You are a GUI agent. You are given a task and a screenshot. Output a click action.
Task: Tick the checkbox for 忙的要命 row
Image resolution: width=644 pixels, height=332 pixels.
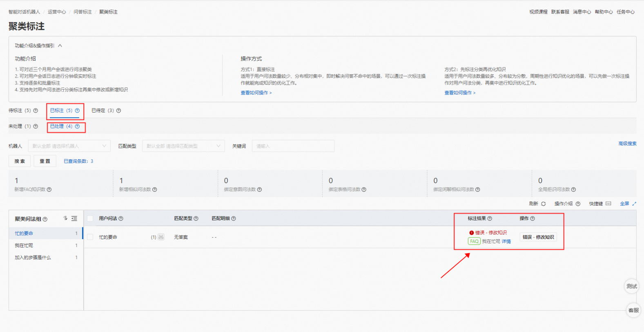[90, 237]
